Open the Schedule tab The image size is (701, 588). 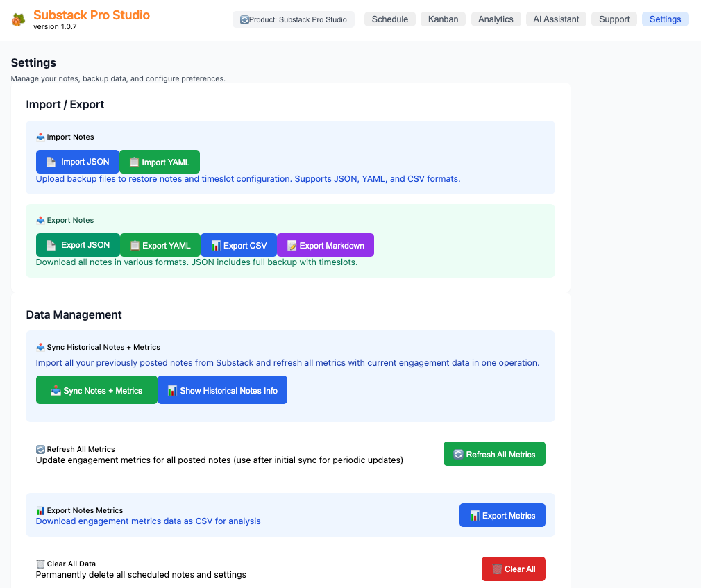point(390,19)
